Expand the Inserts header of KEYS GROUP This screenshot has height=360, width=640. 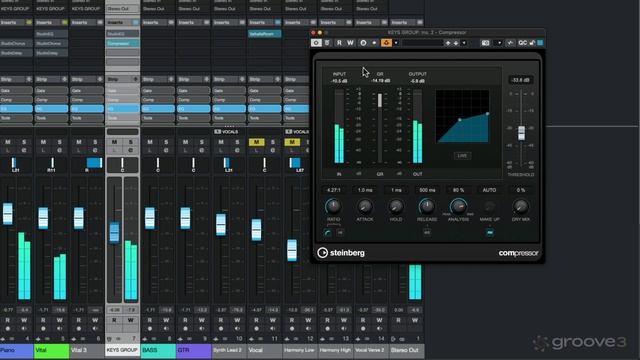pos(122,22)
